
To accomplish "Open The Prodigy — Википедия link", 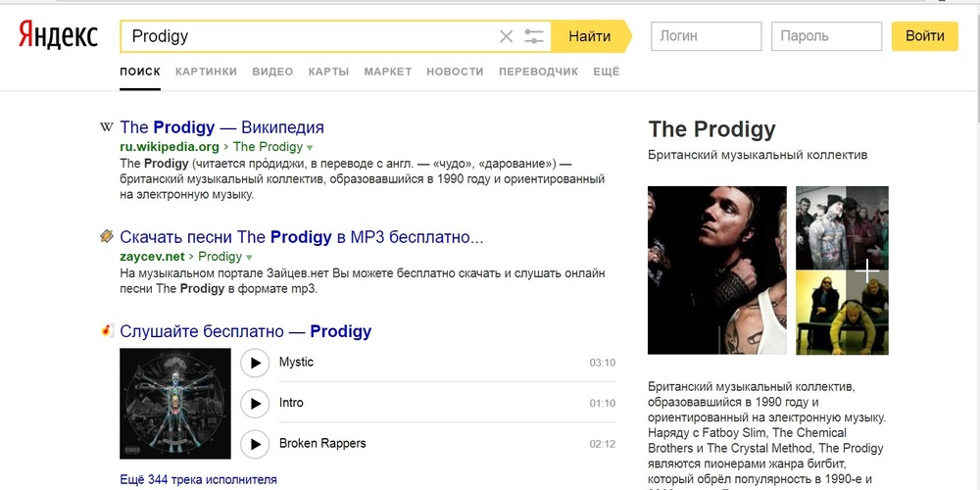I will [x=221, y=127].
